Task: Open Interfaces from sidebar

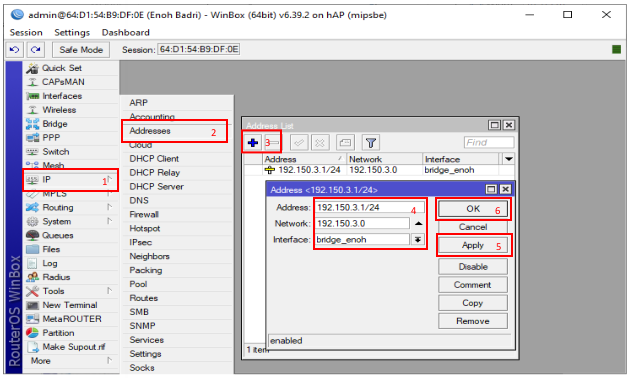Action: (71, 96)
